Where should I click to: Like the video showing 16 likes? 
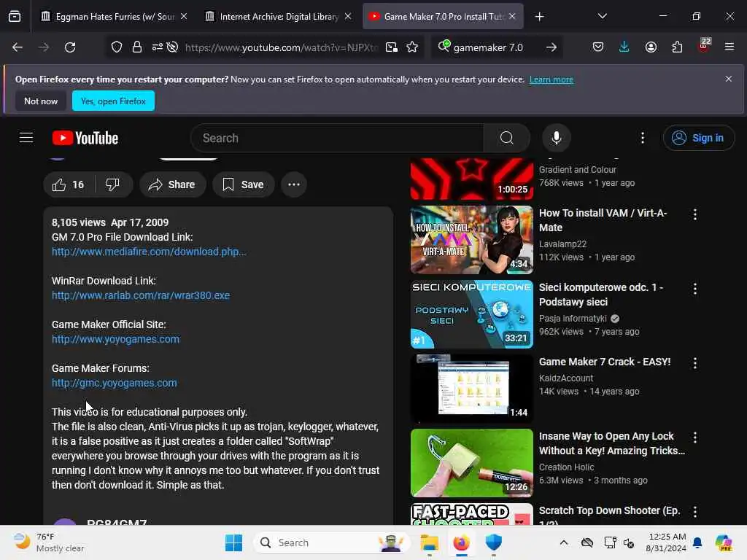tap(69, 184)
